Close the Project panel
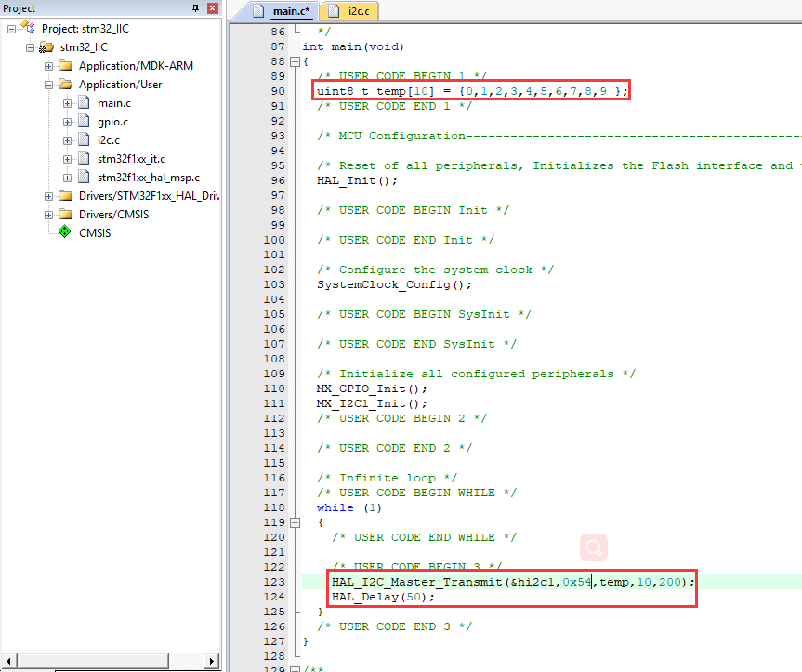 [211, 8]
